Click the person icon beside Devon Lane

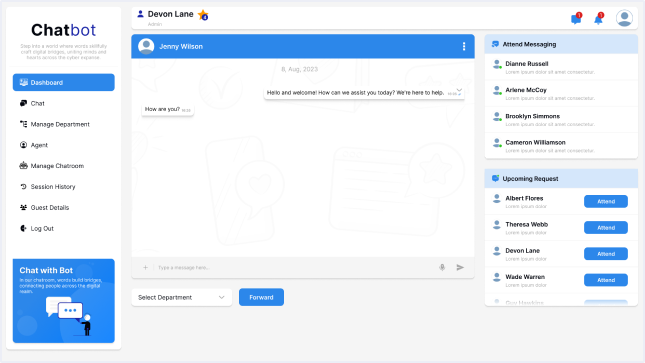140,14
